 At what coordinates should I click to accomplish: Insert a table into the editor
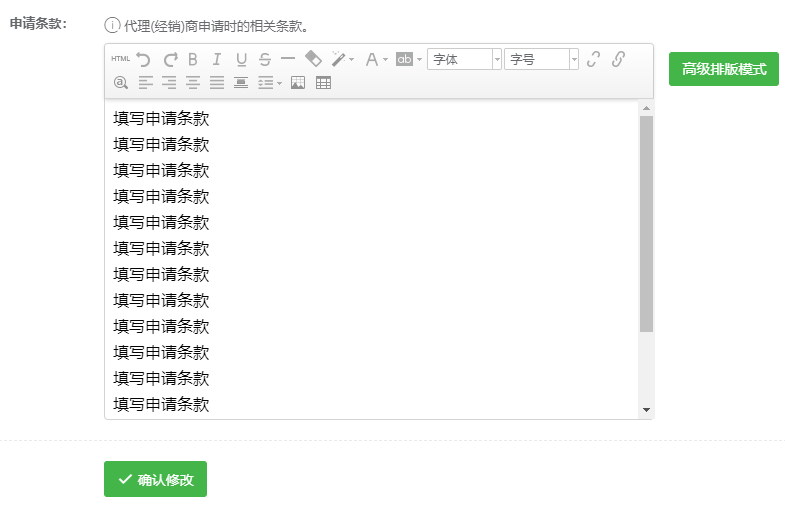point(323,83)
